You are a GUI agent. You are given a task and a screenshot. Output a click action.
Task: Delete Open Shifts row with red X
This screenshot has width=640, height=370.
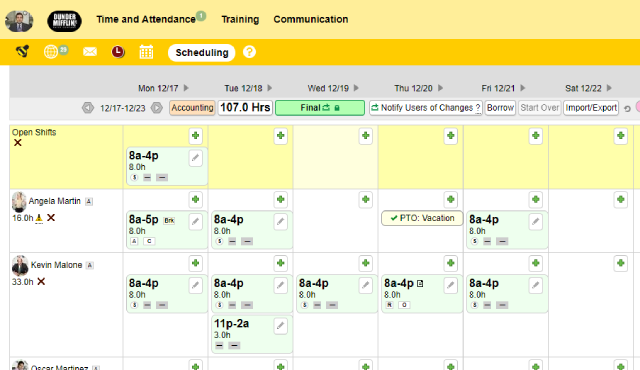(18, 143)
